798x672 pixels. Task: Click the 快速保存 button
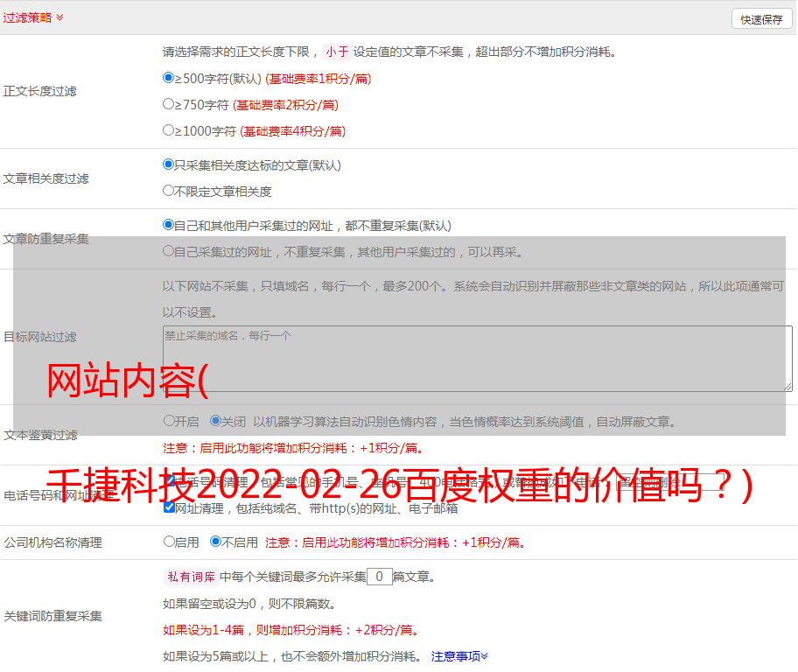(761, 19)
